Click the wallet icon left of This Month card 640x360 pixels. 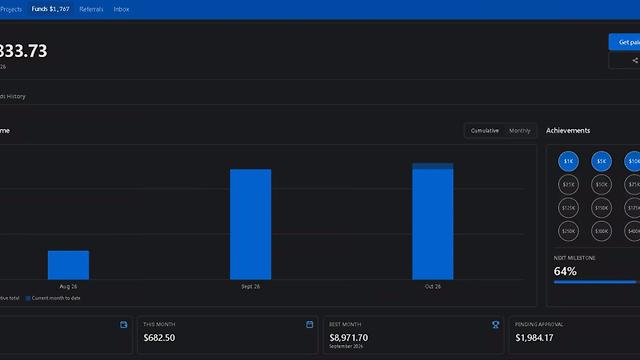(x=123, y=324)
